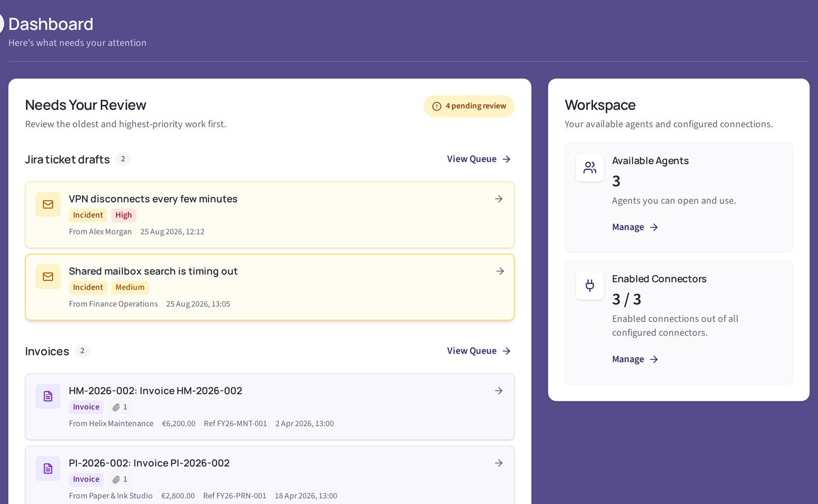Click Incident tag on Shared mailbox card

[88, 287]
